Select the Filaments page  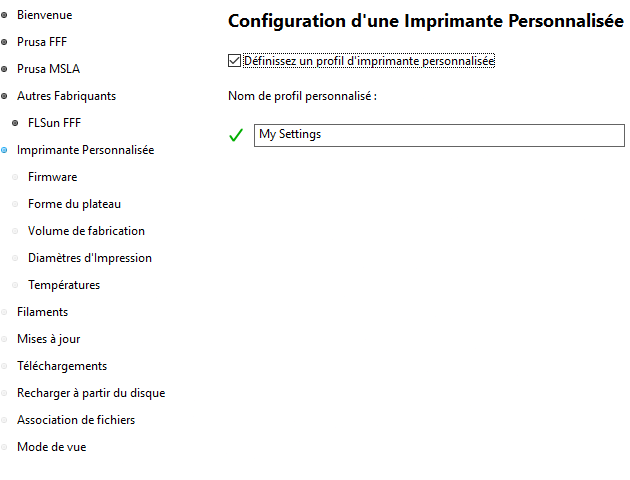[x=43, y=312]
